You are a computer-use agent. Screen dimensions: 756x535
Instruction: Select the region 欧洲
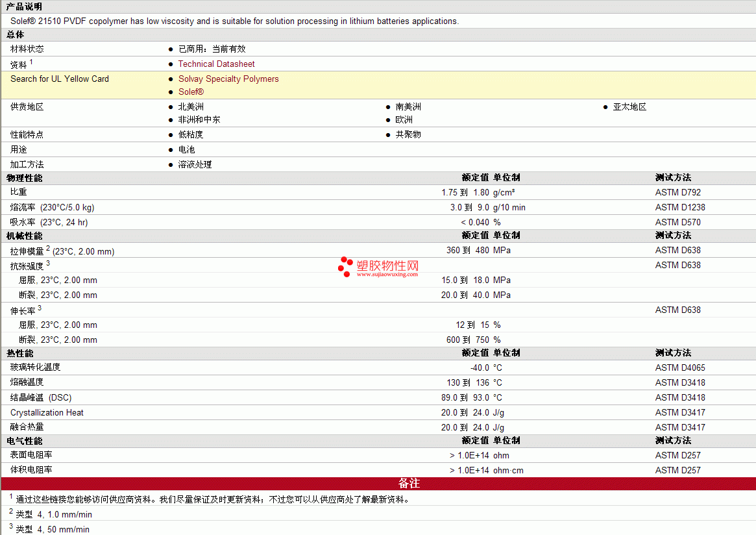pyautogui.click(x=404, y=119)
